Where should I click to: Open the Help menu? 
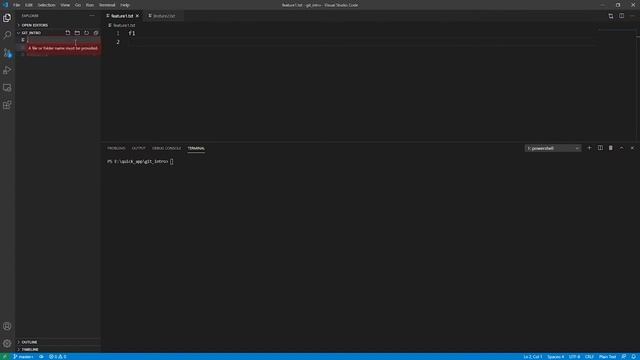coord(125,5)
